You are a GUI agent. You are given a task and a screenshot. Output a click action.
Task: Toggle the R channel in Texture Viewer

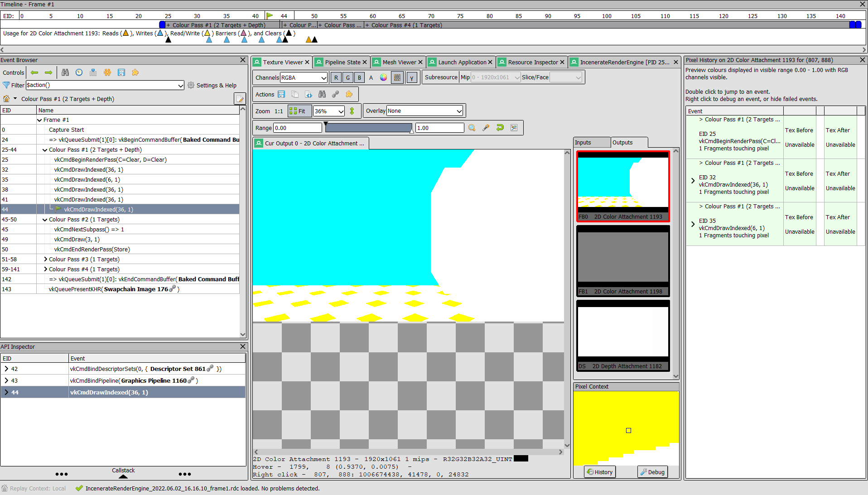(x=336, y=77)
